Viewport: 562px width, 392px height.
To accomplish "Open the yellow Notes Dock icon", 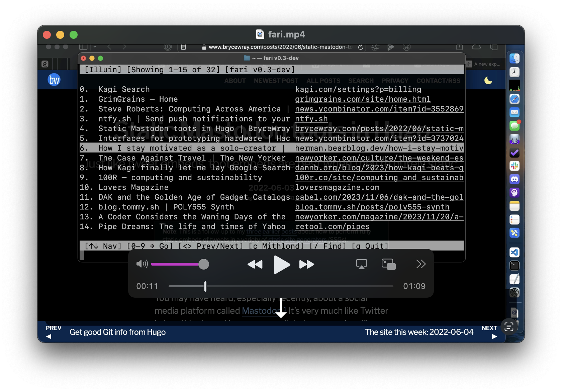I will (514, 206).
